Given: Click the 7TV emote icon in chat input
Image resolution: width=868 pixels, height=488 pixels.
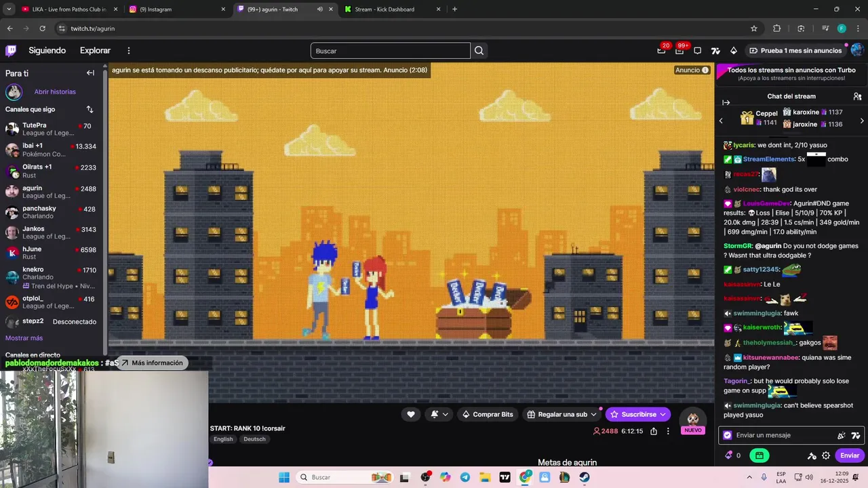Looking at the screenshot, I should click(856, 435).
